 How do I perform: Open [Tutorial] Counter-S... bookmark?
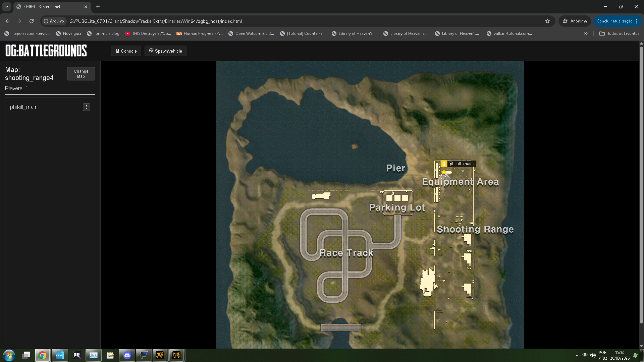(x=303, y=34)
